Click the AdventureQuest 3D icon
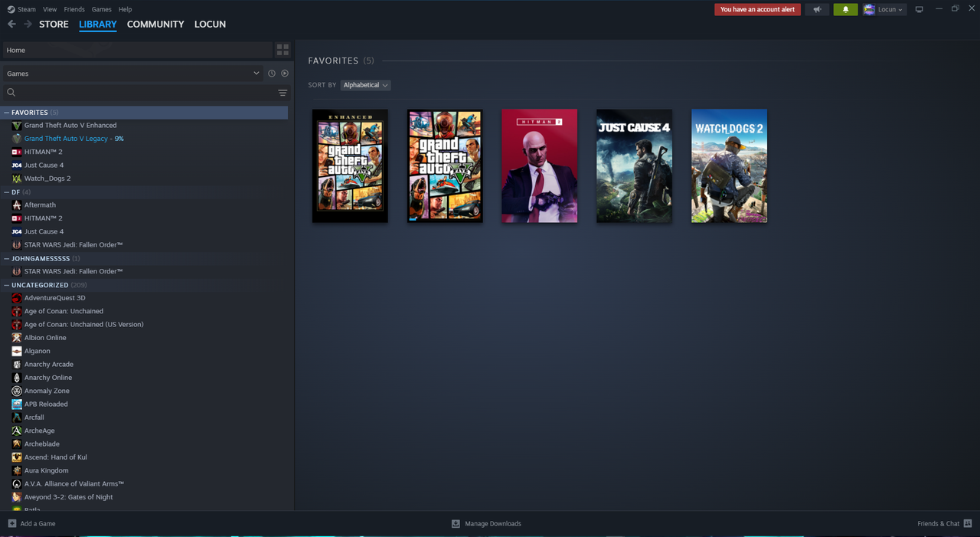980x537 pixels. click(17, 298)
